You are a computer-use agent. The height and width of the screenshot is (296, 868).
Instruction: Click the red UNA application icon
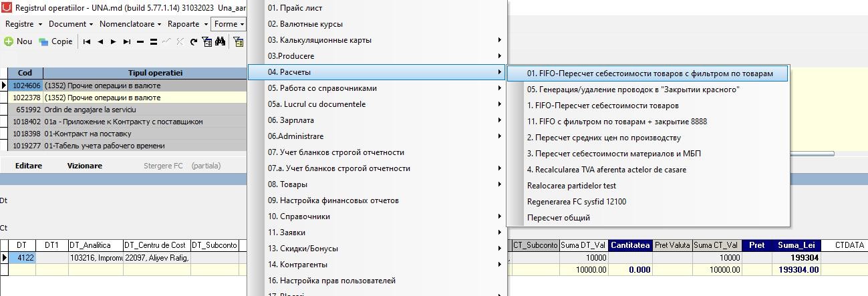pyautogui.click(x=7, y=7)
